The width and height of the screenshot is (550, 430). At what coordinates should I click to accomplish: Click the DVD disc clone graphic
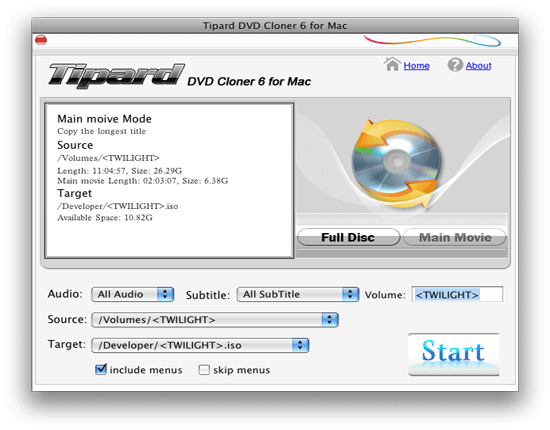(396, 162)
